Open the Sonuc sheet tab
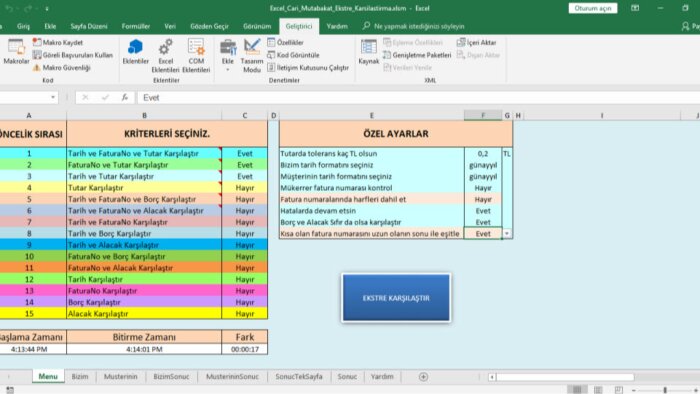The height and width of the screenshot is (394, 700). tap(347, 377)
